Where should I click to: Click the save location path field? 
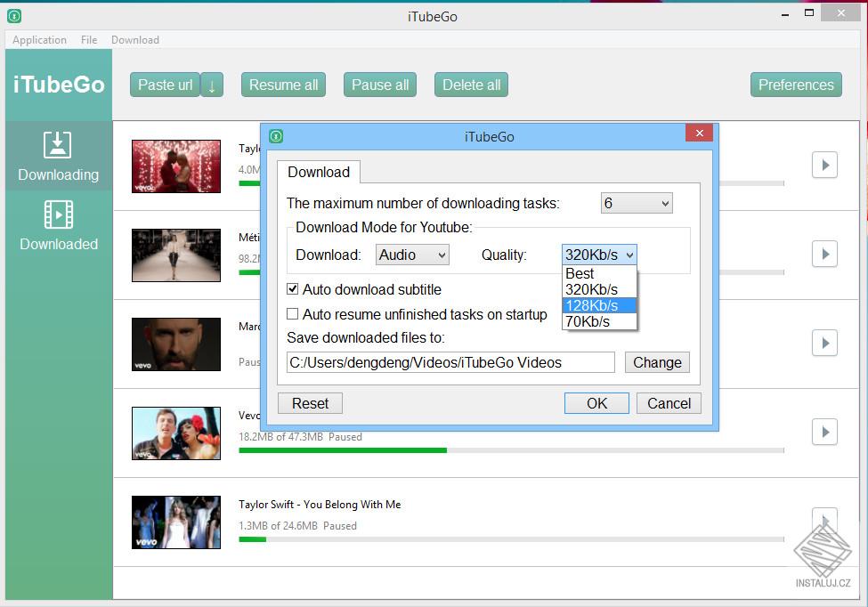(x=449, y=362)
